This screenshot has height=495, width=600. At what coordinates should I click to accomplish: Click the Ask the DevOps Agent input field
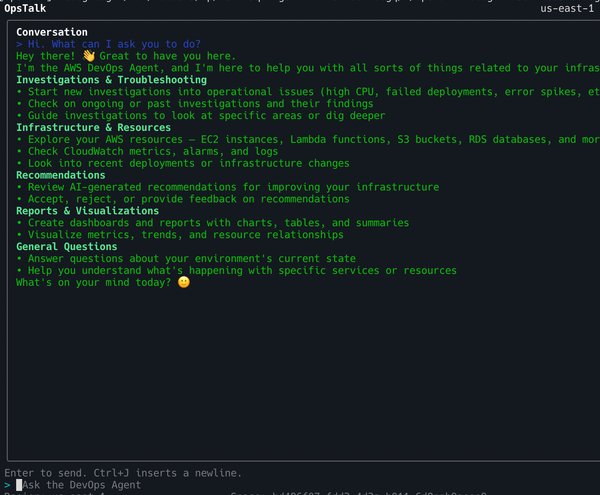(81, 485)
